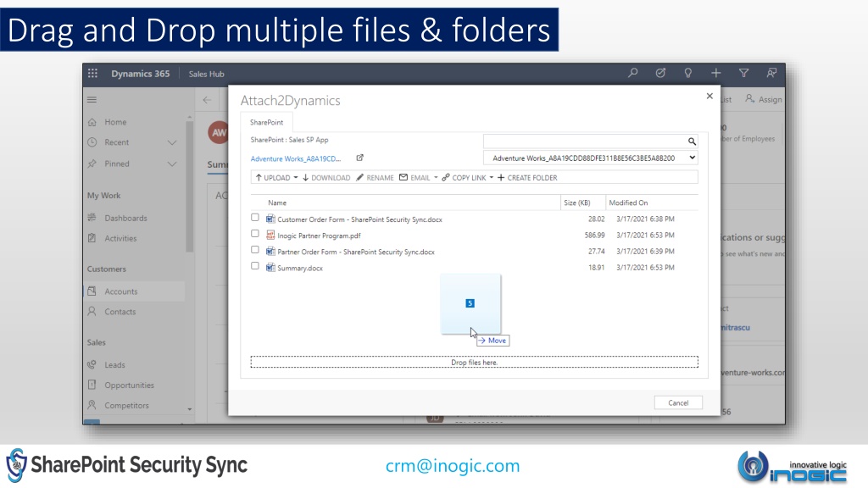The height and width of the screenshot is (488, 868).
Task: Click the plus quick-create icon
Action: pos(715,73)
